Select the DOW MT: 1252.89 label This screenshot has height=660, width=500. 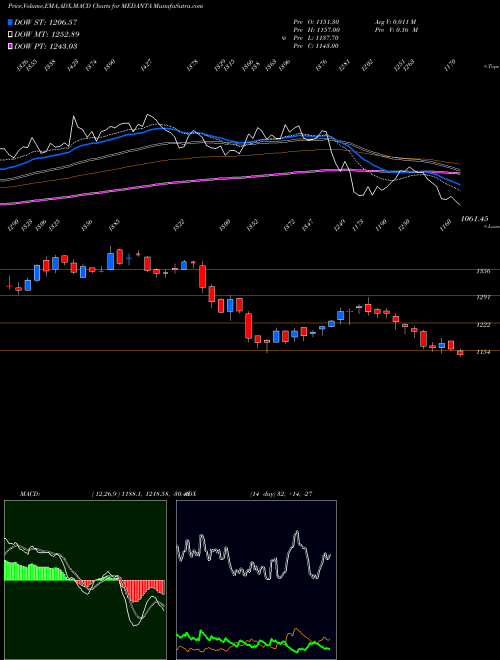coord(47,34)
